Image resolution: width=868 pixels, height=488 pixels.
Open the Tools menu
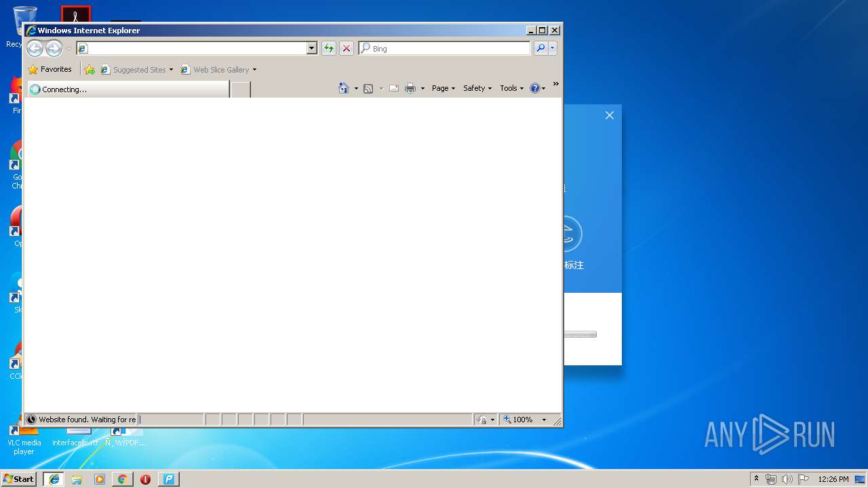(x=512, y=88)
